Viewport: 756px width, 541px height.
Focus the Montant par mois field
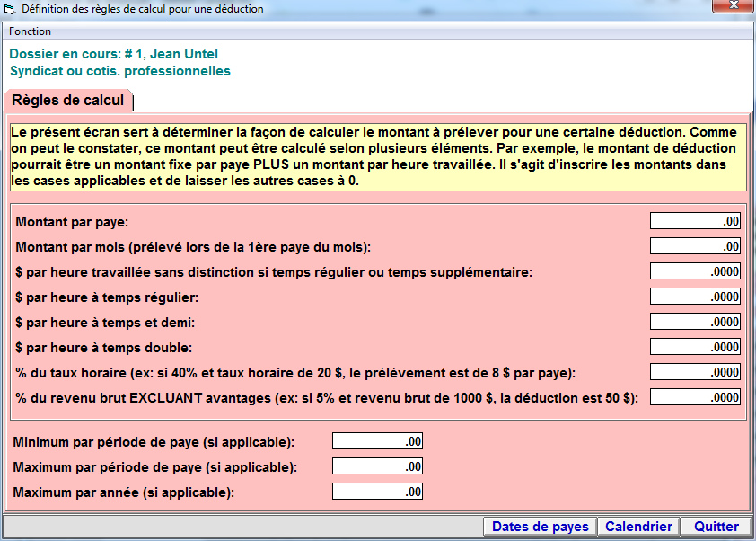(695, 246)
